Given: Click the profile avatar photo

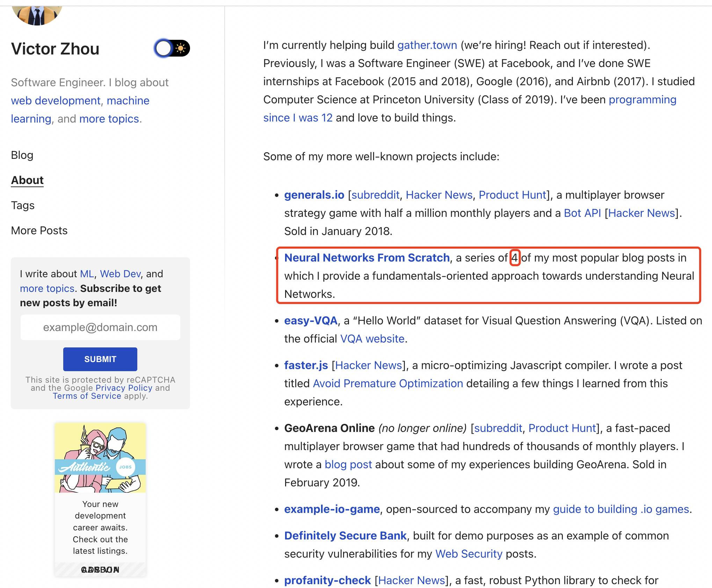Looking at the screenshot, I should pos(37,15).
